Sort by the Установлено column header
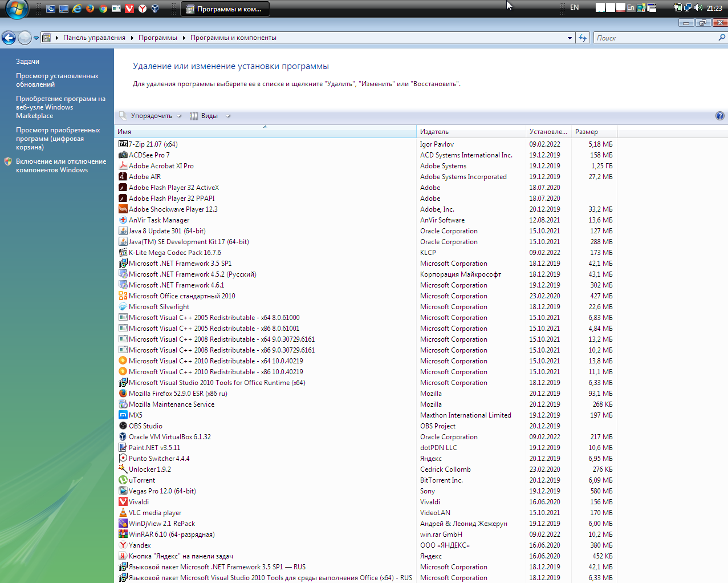The height and width of the screenshot is (583, 728). pos(549,132)
